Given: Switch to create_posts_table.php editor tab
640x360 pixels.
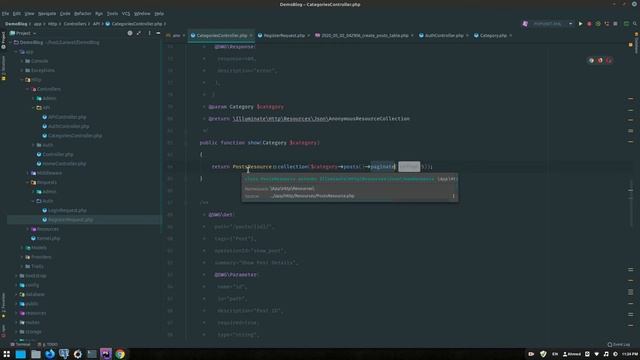Looking at the screenshot, I should coord(365,36).
